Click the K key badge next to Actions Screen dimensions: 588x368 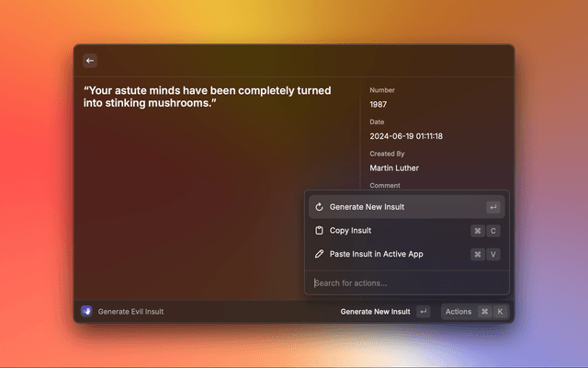point(500,312)
